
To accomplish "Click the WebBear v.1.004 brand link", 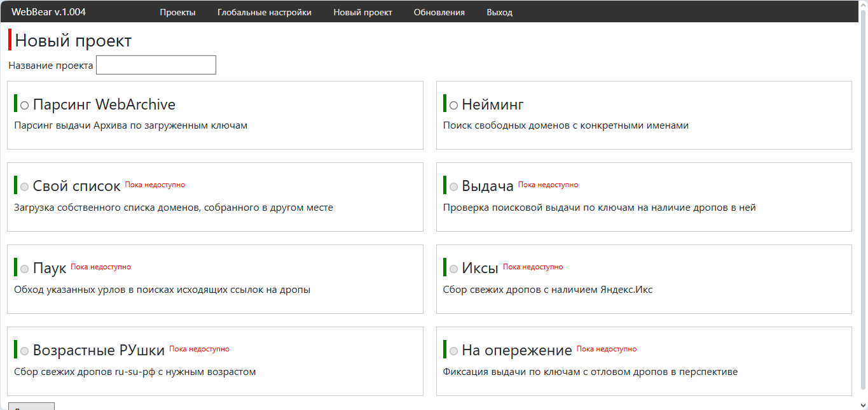I will pyautogui.click(x=48, y=12).
